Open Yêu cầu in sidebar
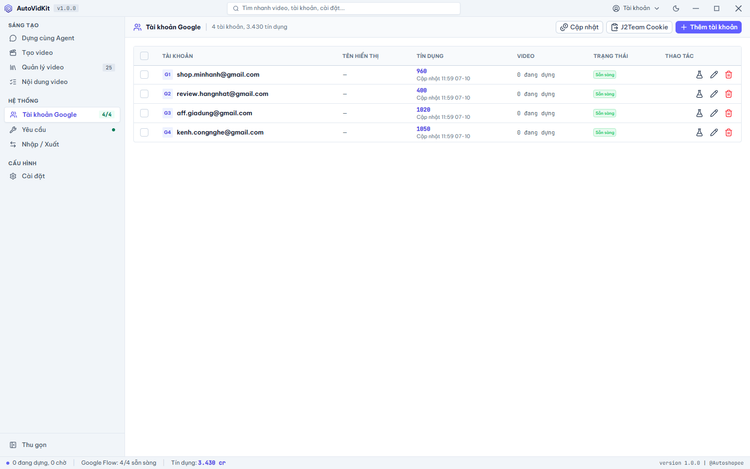 click(x=62, y=130)
